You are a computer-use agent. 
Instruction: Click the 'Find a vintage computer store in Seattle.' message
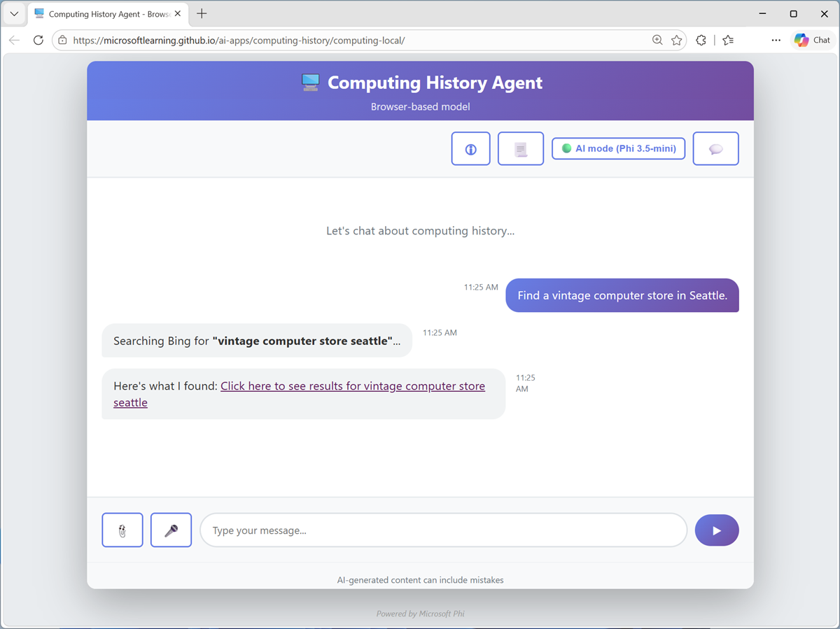[x=622, y=295]
